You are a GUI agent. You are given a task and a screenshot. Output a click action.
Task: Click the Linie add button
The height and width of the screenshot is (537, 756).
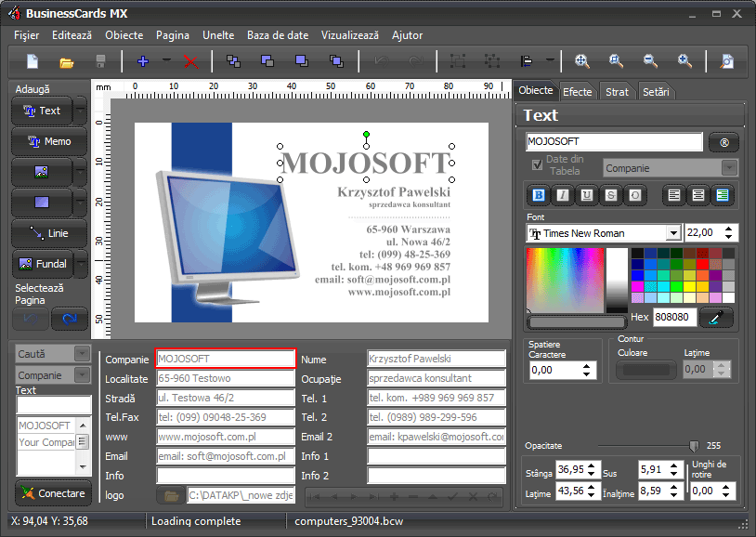[49, 233]
